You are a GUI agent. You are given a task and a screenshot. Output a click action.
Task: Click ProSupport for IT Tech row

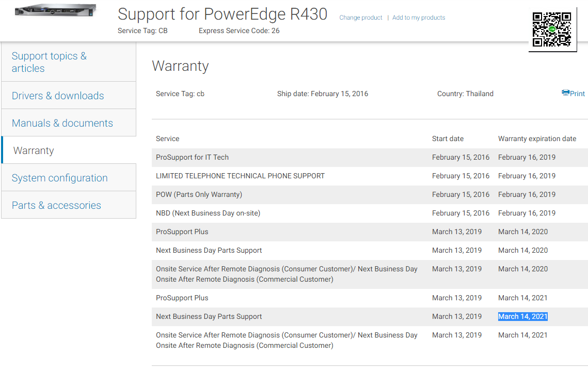pyautogui.click(x=370, y=157)
